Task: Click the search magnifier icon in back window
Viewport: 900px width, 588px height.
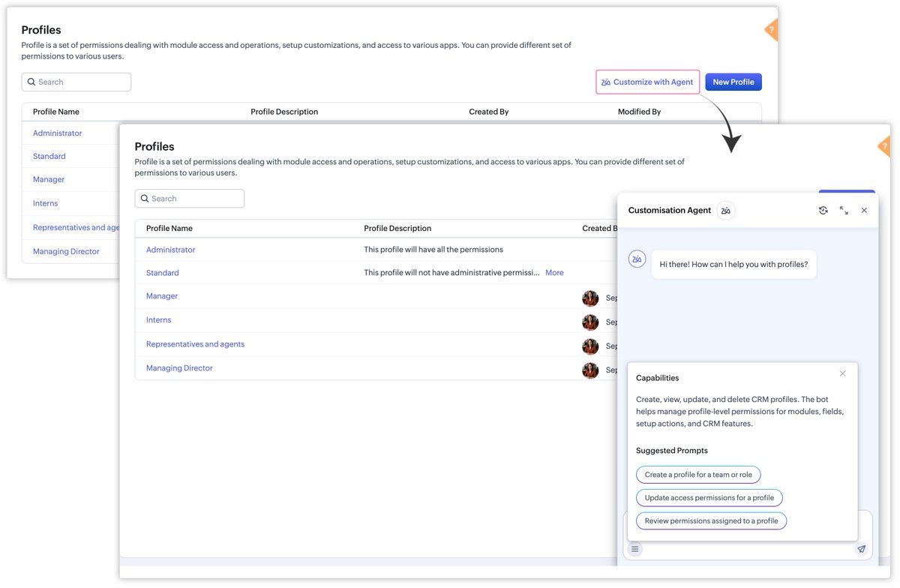Action: 31,82
